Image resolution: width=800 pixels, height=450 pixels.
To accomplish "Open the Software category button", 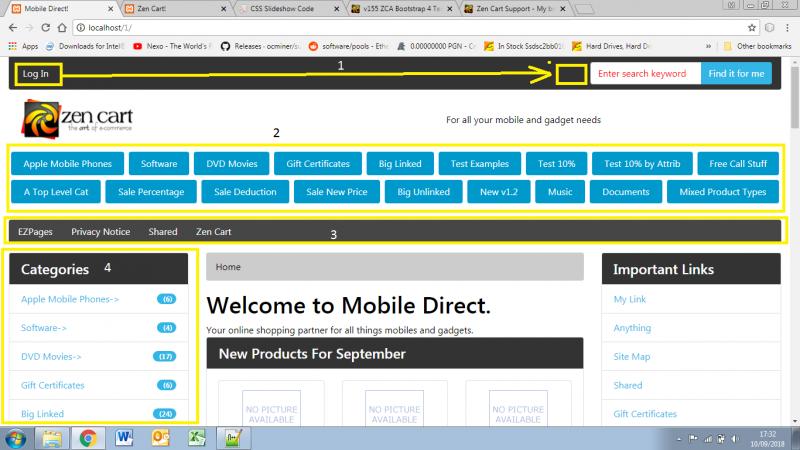I will 159,164.
